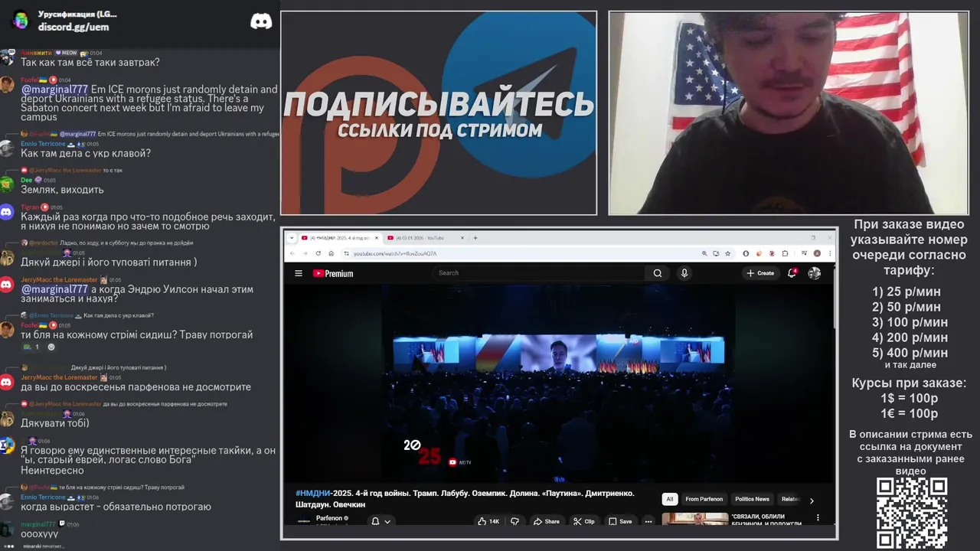Viewport: 980px width, 551px height.
Task: Open the YouTube account avatar menu
Action: click(815, 273)
